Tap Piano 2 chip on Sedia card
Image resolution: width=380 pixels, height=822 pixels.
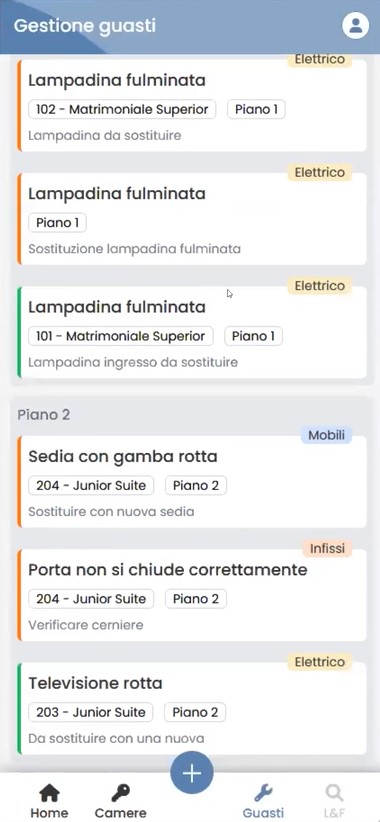click(196, 485)
